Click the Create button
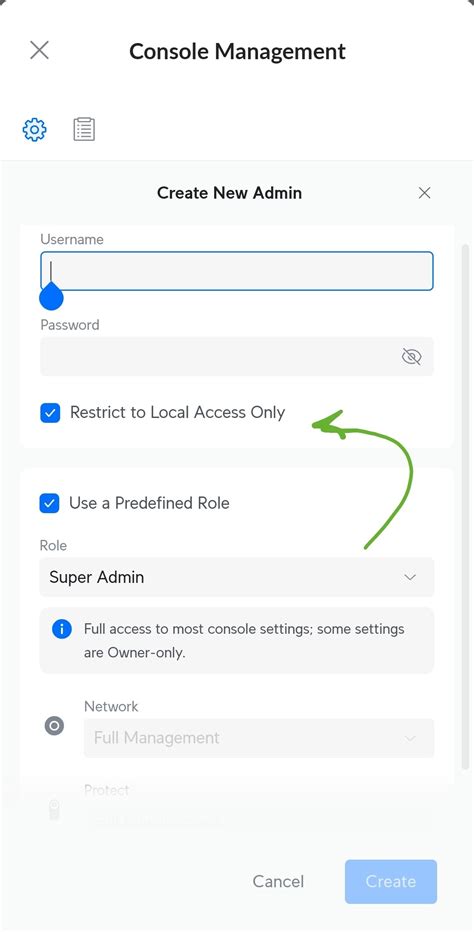The image size is (474, 932). (391, 881)
